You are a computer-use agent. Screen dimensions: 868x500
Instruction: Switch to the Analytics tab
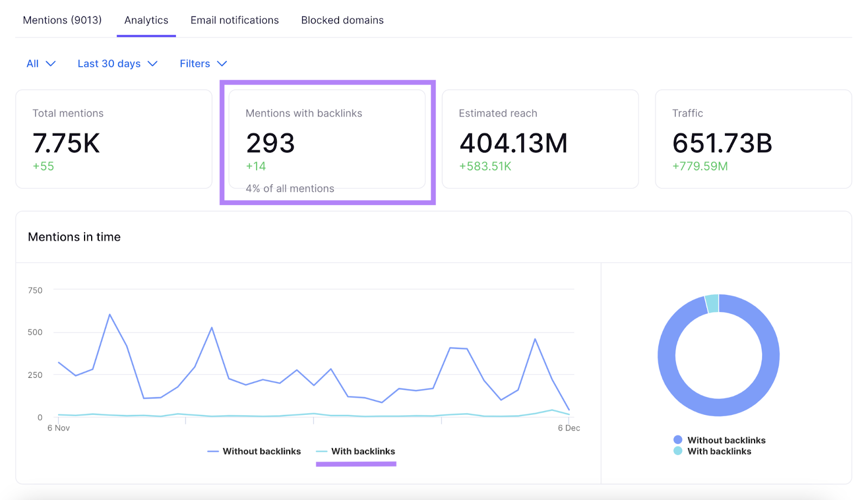(x=146, y=20)
